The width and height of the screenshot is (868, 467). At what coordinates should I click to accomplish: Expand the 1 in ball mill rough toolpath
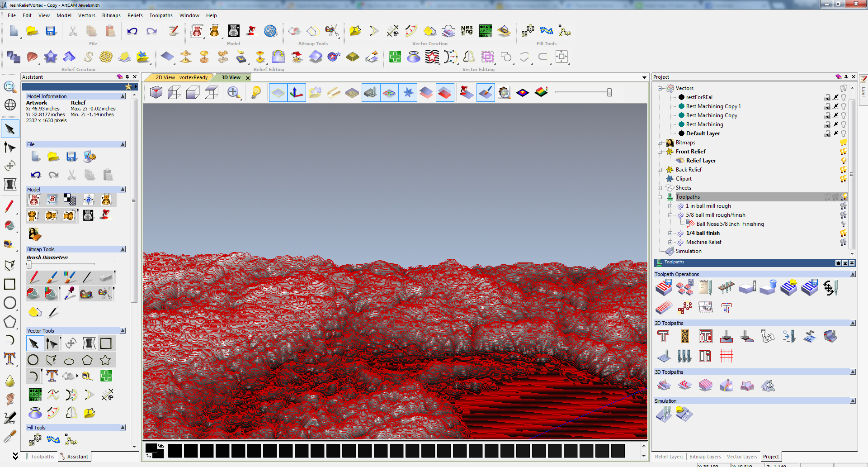coord(670,206)
